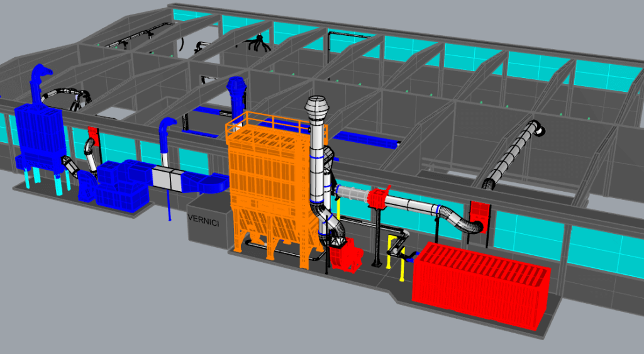Select the red louver panel on left wall
This screenshot has height=354, width=644.
tap(93, 134)
